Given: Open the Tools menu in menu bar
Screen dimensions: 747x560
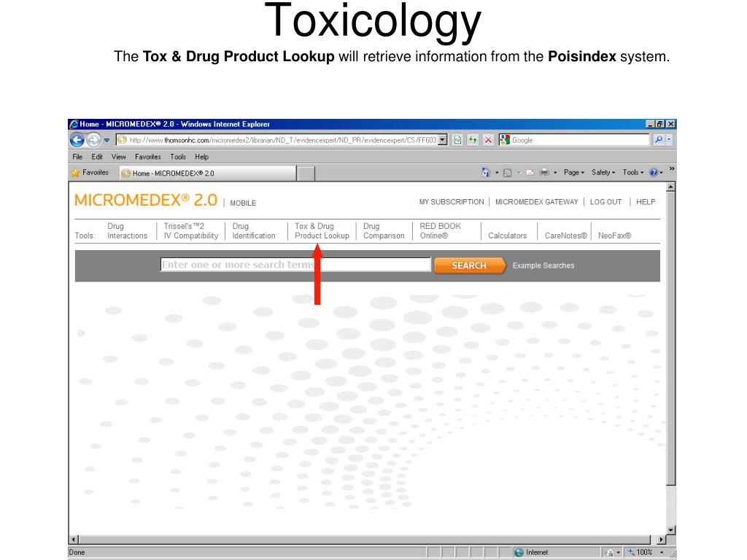Looking at the screenshot, I should tap(178, 157).
